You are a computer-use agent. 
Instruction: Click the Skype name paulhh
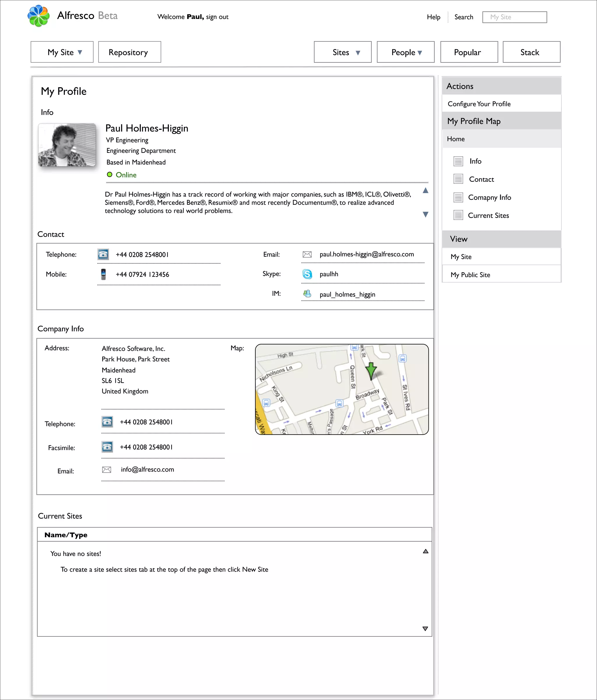coord(329,274)
